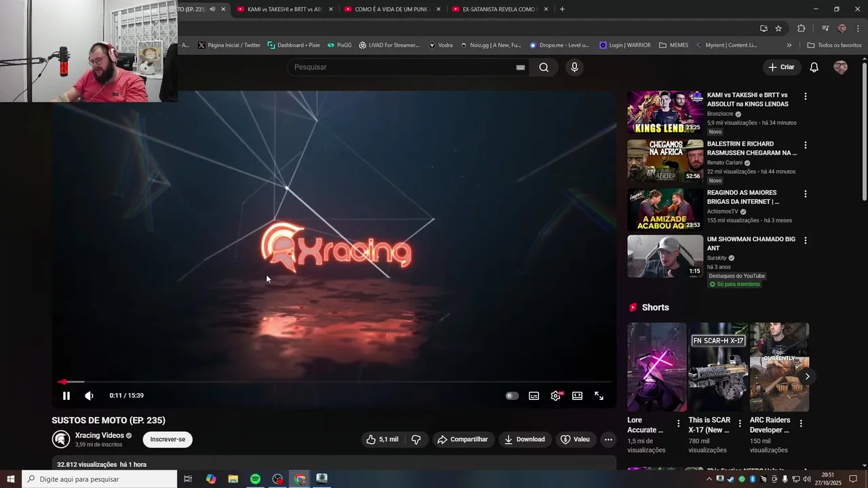Screen dimensions: 868x488
Task: Open BALESTRIN E RICHARD RASMUSSEN video title
Action: tap(752, 148)
